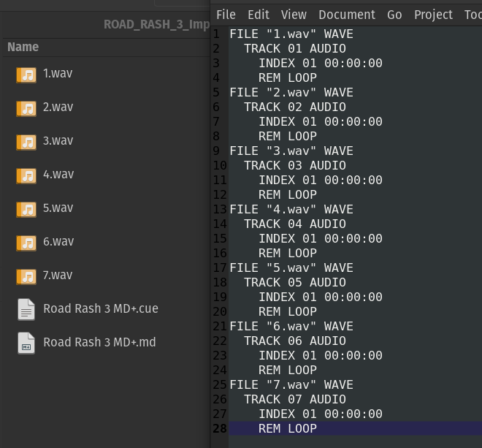Screen dimensions: 482x448
Task: Select the 3.wav audio file icon
Action: [26, 143]
